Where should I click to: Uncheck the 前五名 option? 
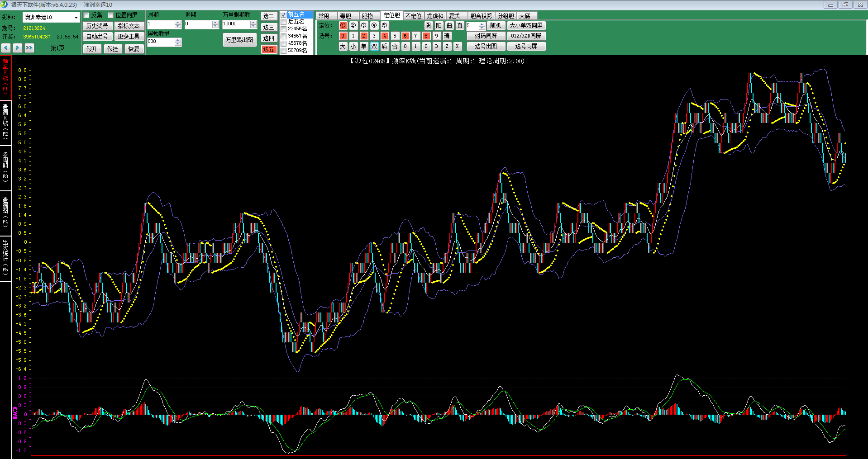click(x=284, y=15)
